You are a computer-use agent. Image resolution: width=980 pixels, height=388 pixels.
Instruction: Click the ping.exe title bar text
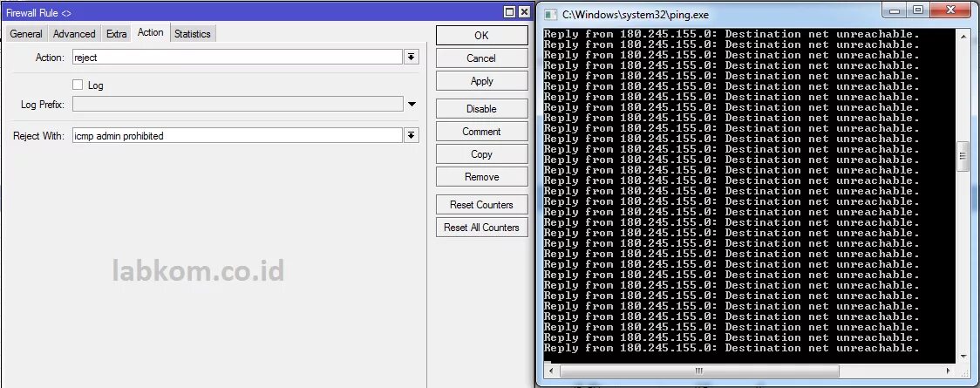pos(636,14)
